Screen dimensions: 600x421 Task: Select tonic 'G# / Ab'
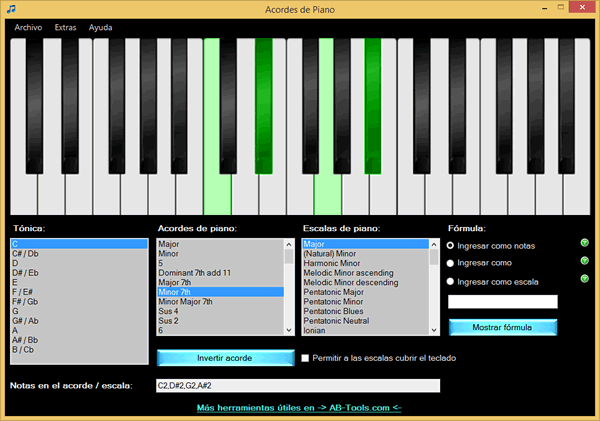pyautogui.click(x=79, y=321)
